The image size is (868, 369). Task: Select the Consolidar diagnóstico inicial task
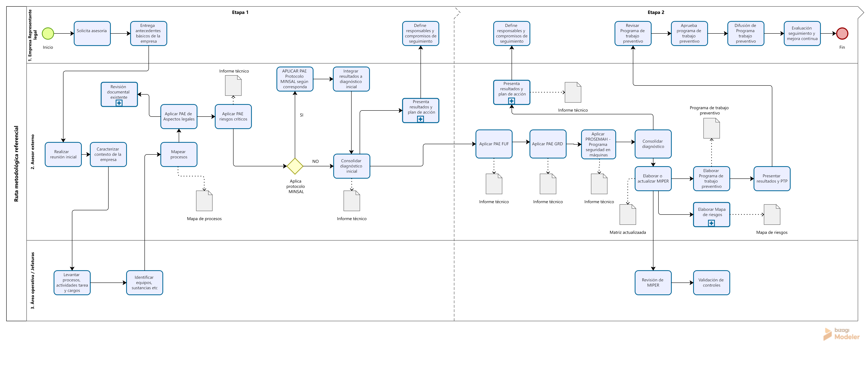pyautogui.click(x=351, y=166)
